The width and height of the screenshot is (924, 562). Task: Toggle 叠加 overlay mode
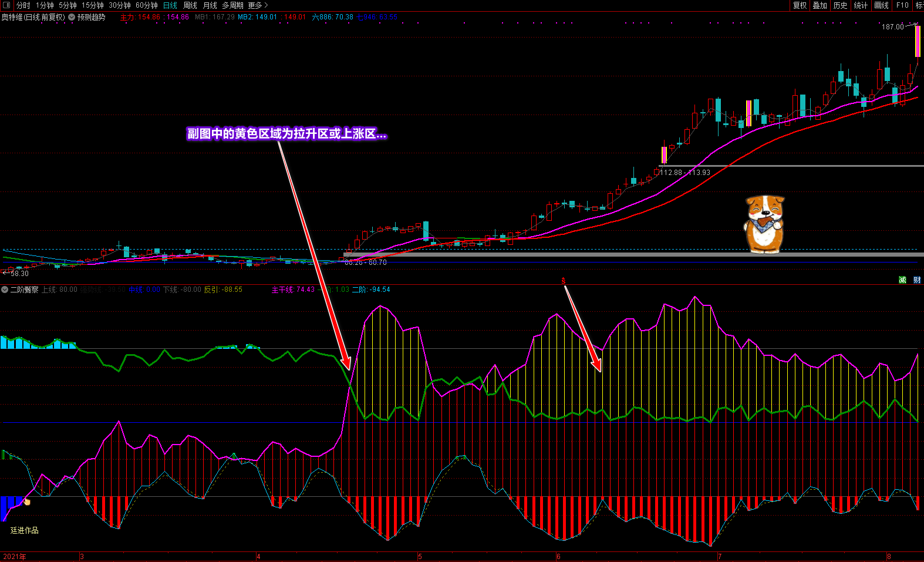tap(820, 5)
